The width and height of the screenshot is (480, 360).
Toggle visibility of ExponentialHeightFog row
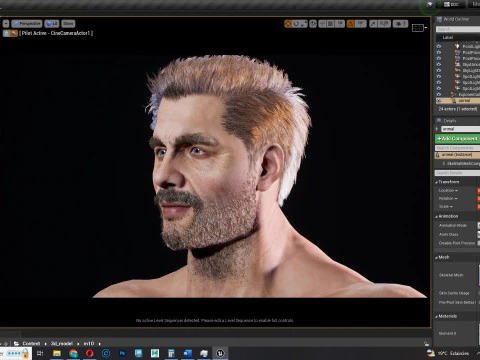click(x=439, y=94)
